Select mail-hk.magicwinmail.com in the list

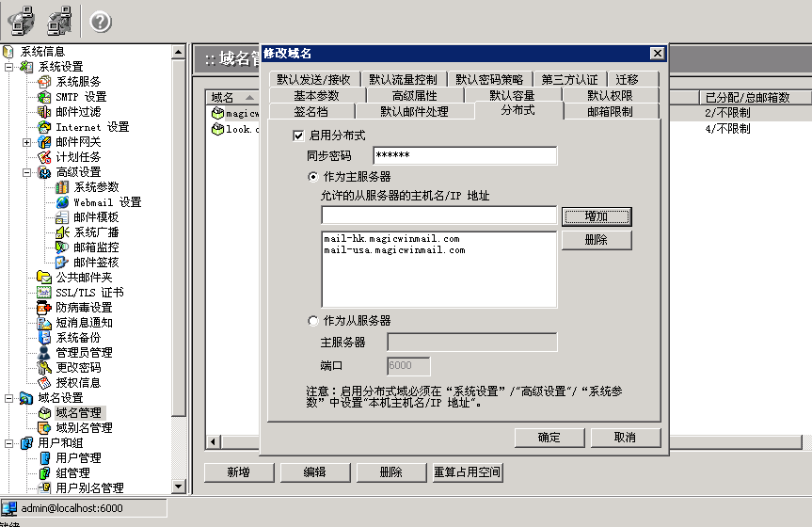(391, 239)
